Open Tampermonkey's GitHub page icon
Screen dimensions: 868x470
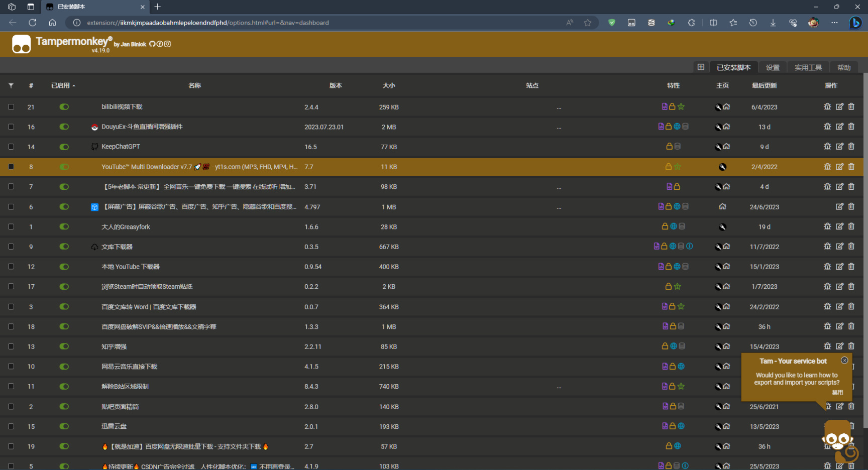152,44
